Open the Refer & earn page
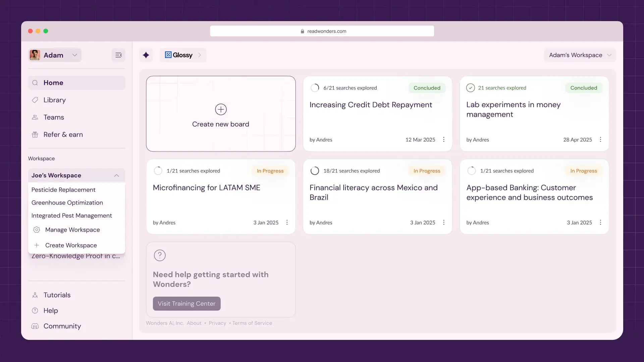Viewport: 644px width, 362px height. tap(63, 134)
